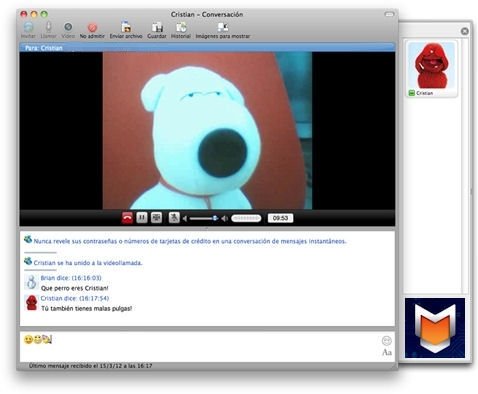Click the Messenger icon beside join notice
Image resolution: width=478 pixels, height=394 pixels.
click(x=28, y=261)
